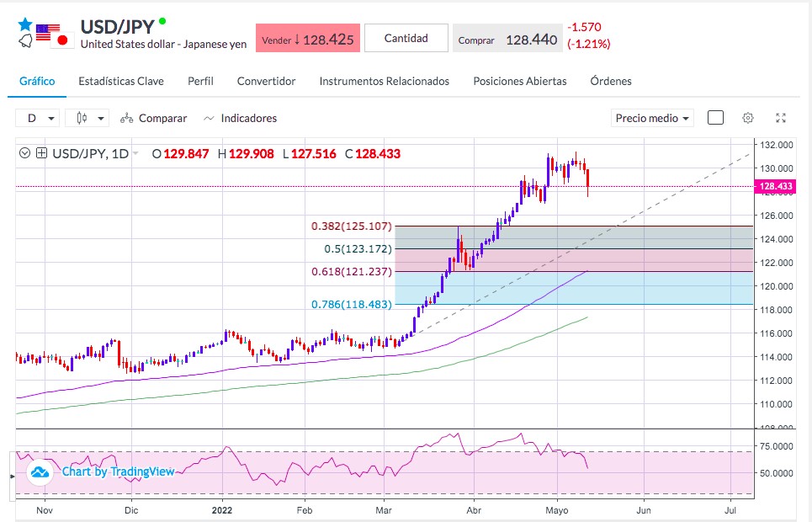Open the chart settings gear
Image resolution: width=812 pixels, height=522 pixels.
click(x=748, y=118)
